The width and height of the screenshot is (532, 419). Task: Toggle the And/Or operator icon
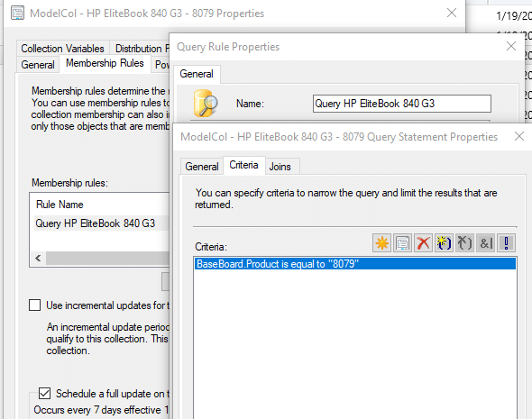point(485,242)
